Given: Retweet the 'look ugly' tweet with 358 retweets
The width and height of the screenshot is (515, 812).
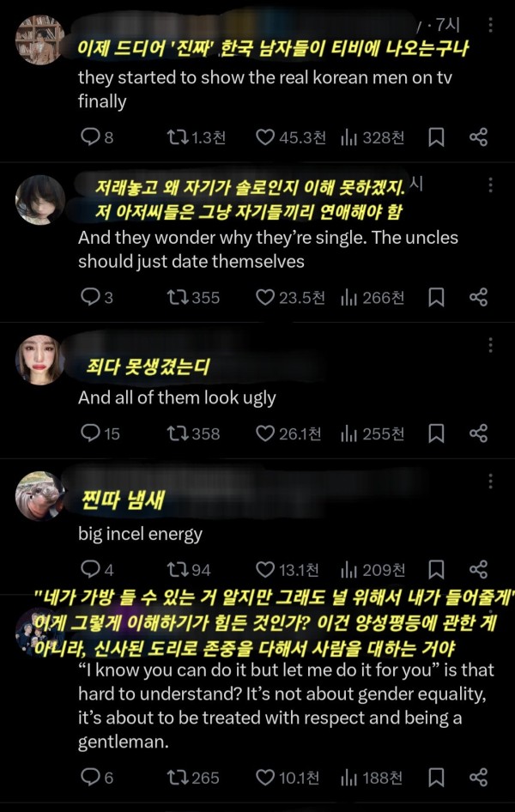Looking at the screenshot, I should pyautogui.click(x=178, y=434).
